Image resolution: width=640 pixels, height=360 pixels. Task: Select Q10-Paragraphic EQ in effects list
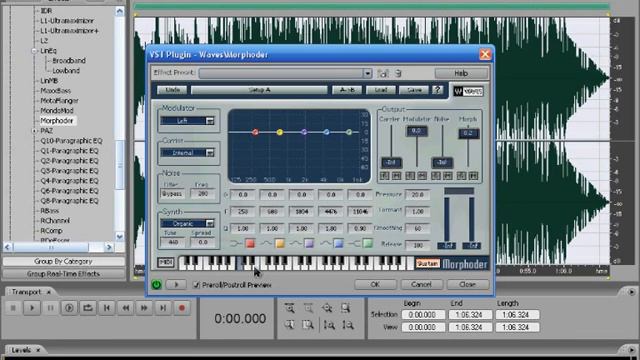71,141
